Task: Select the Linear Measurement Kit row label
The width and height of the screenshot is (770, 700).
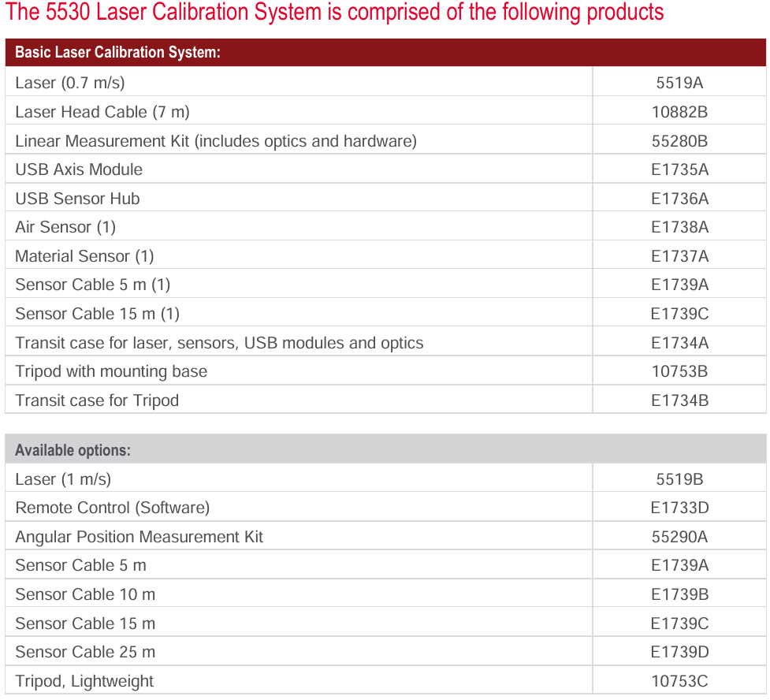Action: [216, 141]
